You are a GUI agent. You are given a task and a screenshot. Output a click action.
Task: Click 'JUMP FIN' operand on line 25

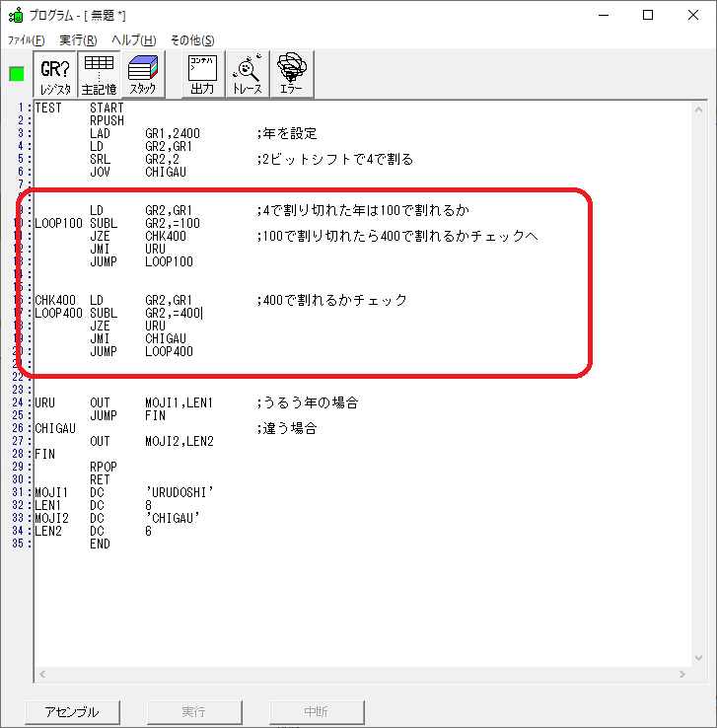click(156, 415)
